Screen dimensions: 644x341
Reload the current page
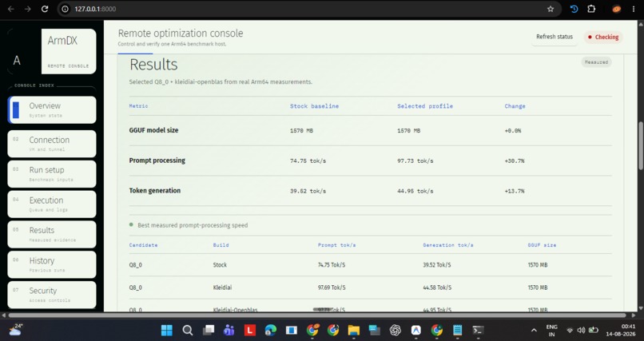(45, 9)
